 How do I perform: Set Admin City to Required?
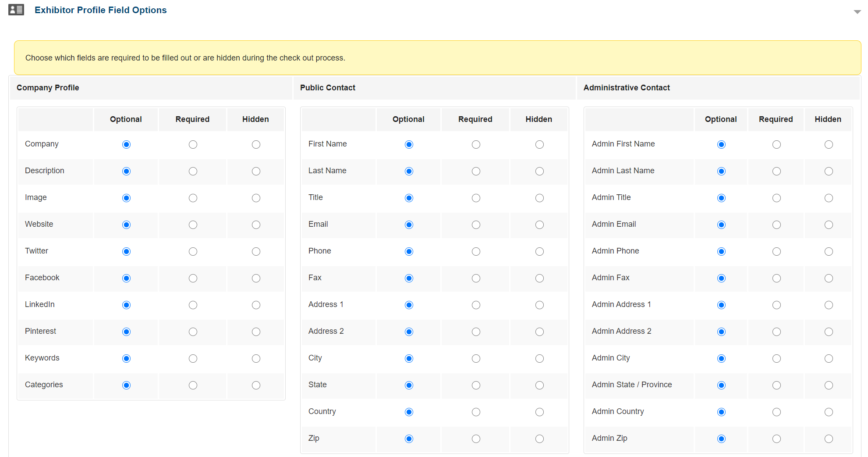click(x=776, y=359)
